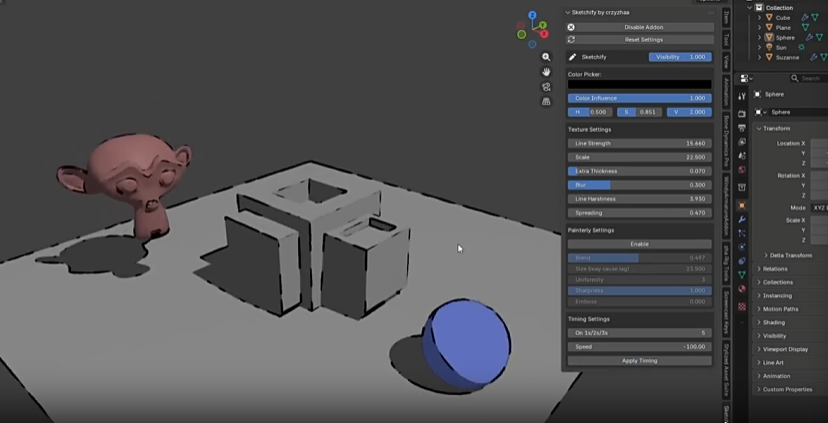Toggle the camera view icon

click(x=546, y=87)
